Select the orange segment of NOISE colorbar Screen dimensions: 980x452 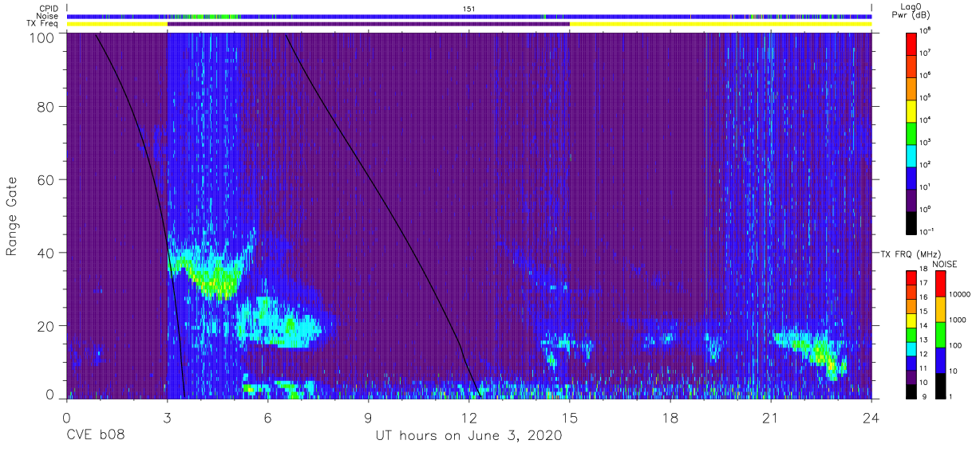[x=940, y=309]
